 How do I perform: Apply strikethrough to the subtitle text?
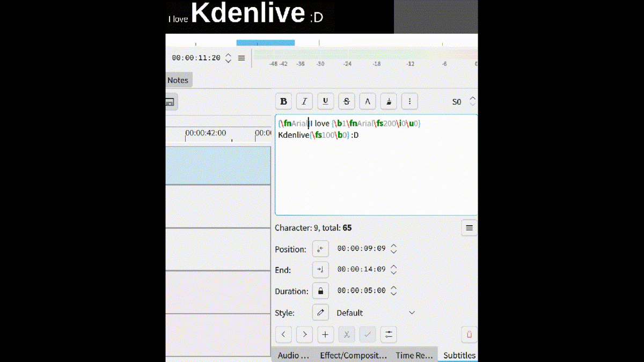pyautogui.click(x=346, y=101)
